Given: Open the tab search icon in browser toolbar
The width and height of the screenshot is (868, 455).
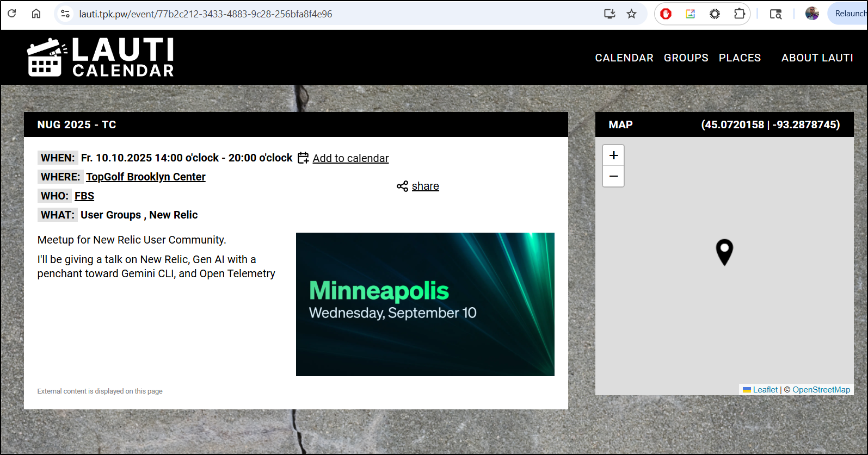Looking at the screenshot, I should click(x=775, y=14).
